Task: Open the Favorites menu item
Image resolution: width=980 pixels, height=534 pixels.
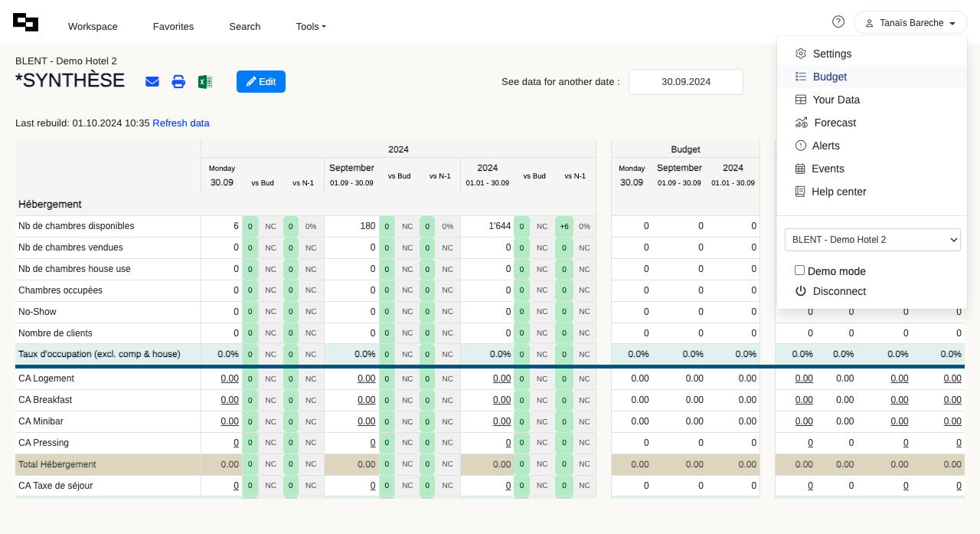Action: (x=173, y=27)
